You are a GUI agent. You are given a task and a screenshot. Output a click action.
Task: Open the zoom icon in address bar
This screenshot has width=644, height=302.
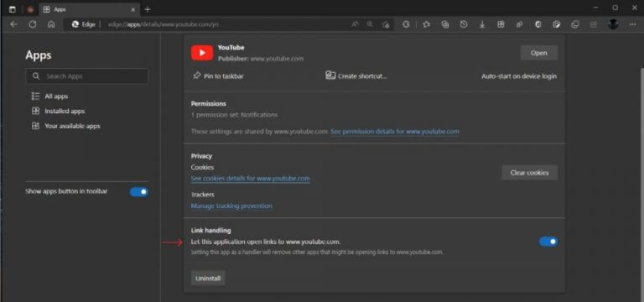tap(370, 24)
